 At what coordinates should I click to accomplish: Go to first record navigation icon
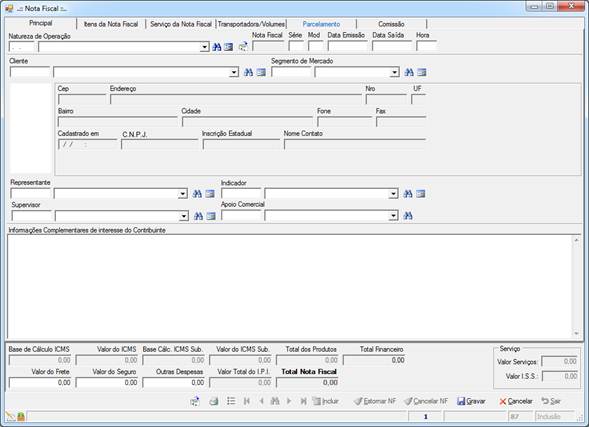(247, 401)
